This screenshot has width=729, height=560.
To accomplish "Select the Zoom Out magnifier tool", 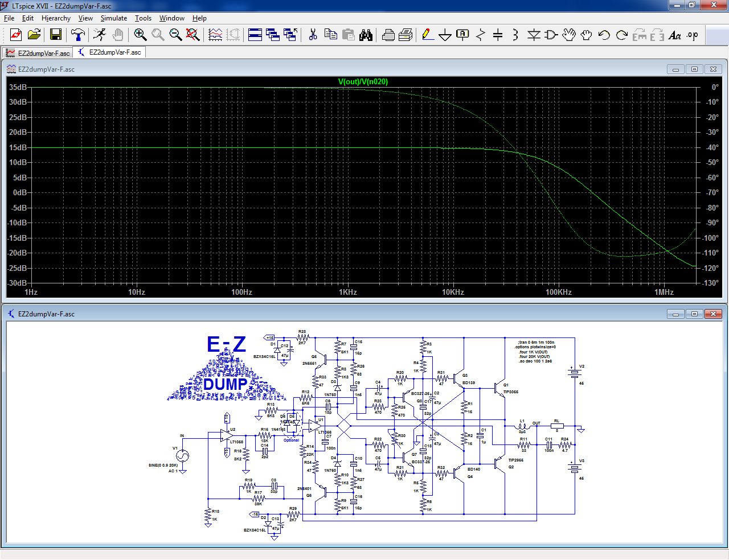I will [x=175, y=35].
